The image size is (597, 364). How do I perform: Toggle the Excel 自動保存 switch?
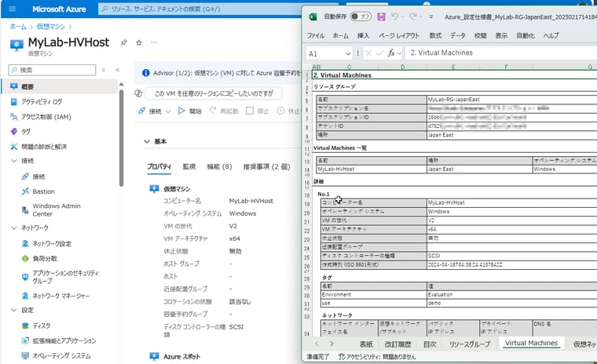pos(360,16)
